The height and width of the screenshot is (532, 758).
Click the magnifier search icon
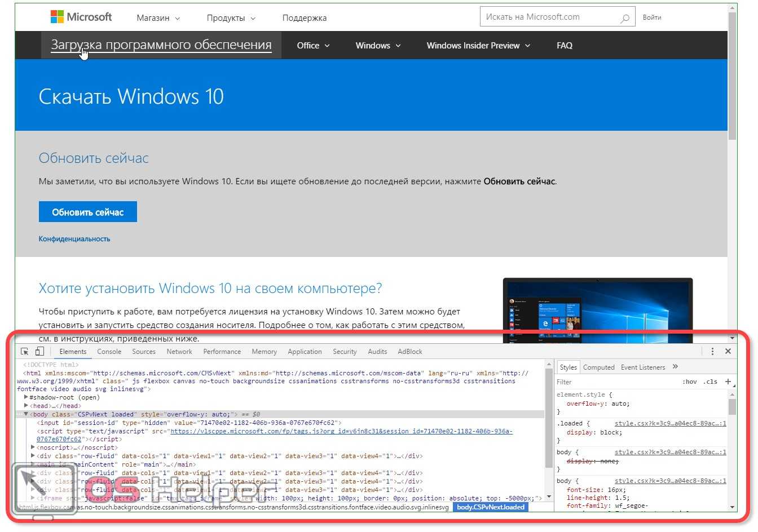point(625,18)
